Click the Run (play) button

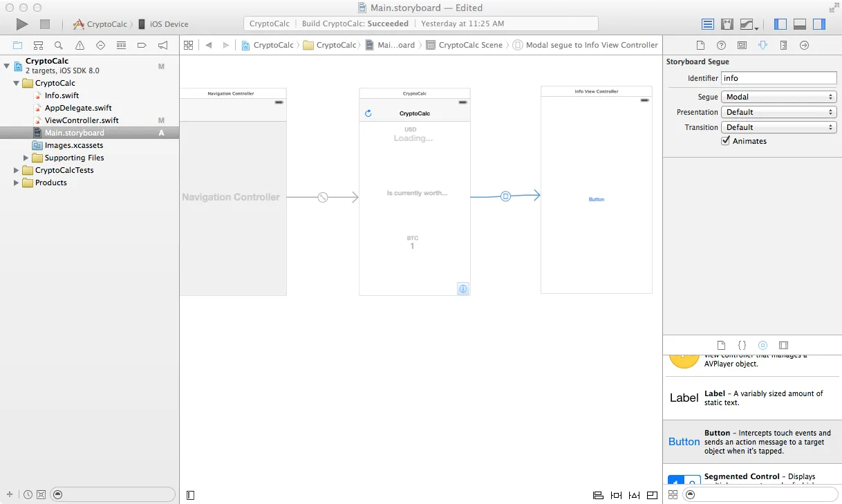point(22,24)
